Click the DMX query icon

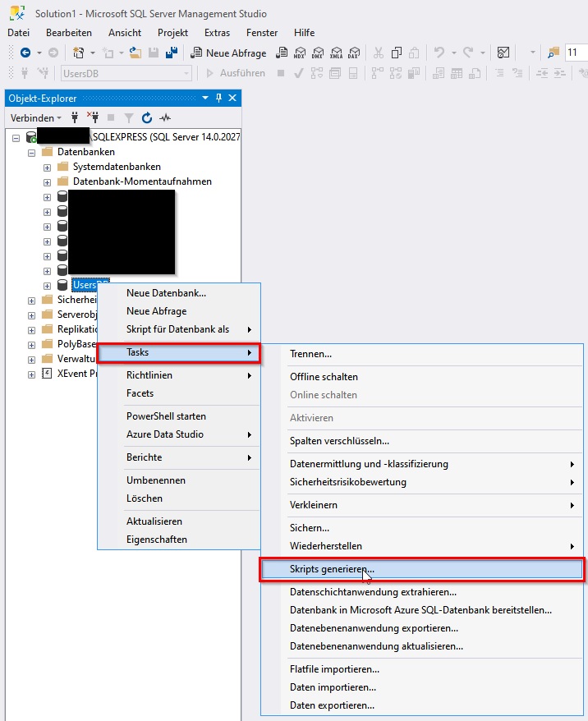318,53
